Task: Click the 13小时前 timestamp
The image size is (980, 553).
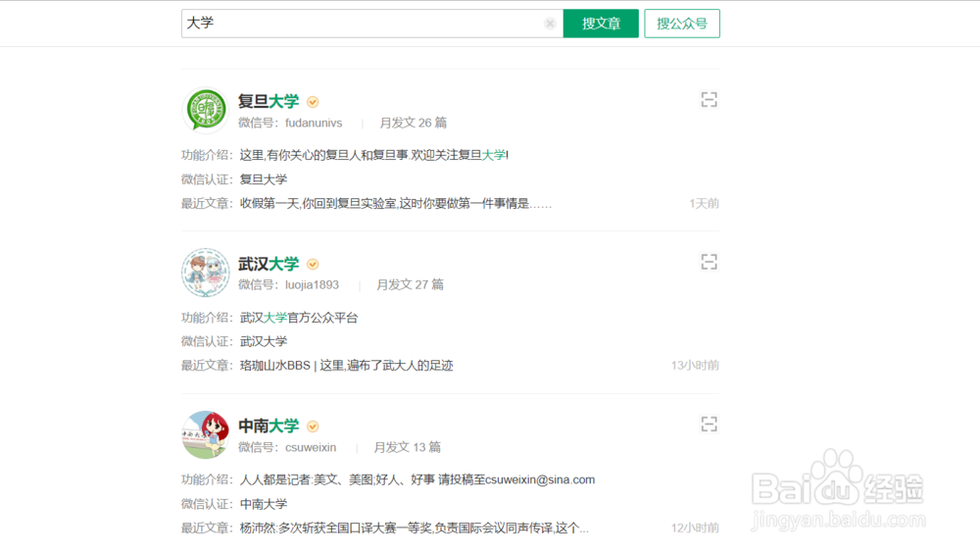Action: click(695, 366)
